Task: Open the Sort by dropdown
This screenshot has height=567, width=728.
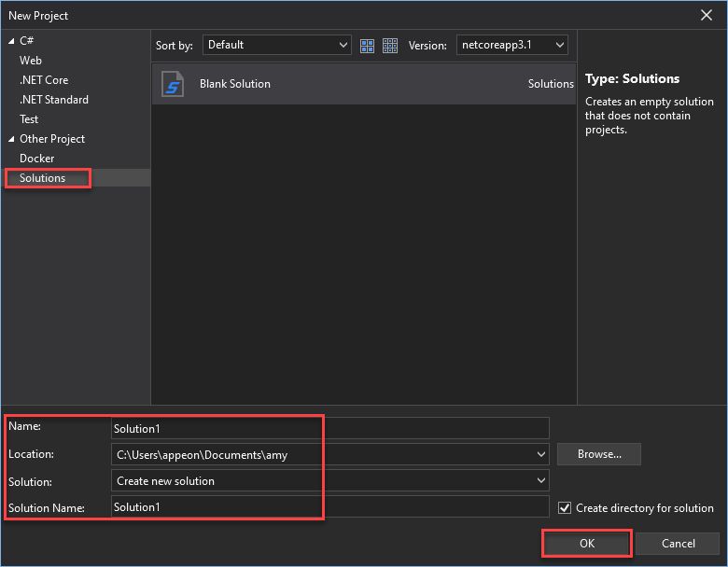Action: tap(276, 45)
